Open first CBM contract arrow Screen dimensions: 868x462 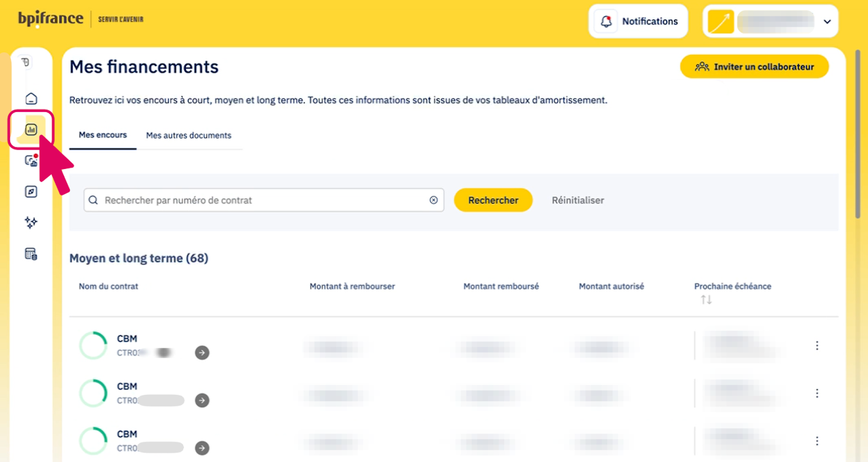tap(202, 353)
